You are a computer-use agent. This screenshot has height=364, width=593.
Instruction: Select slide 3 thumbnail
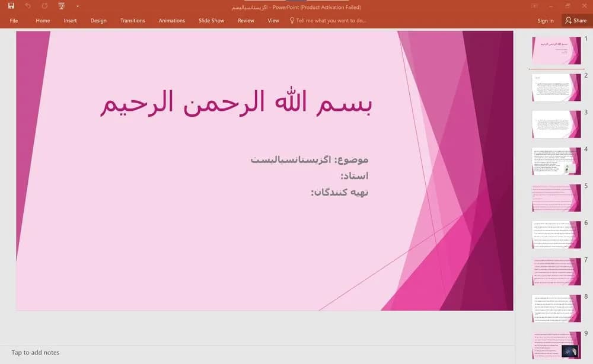pyautogui.click(x=556, y=124)
